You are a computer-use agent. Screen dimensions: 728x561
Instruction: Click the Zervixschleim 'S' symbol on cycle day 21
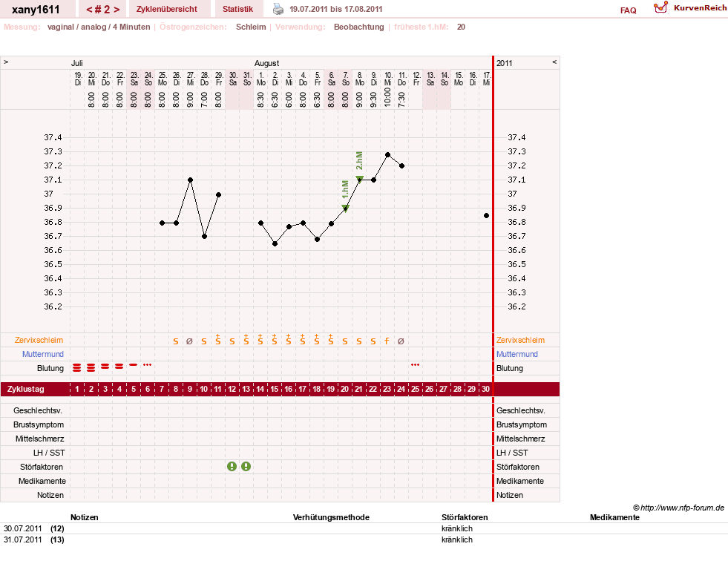[x=359, y=341]
